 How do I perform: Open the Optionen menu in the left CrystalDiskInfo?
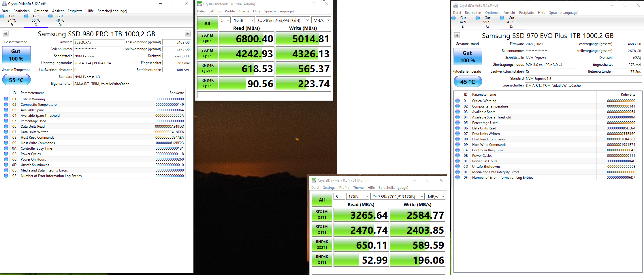click(41, 11)
